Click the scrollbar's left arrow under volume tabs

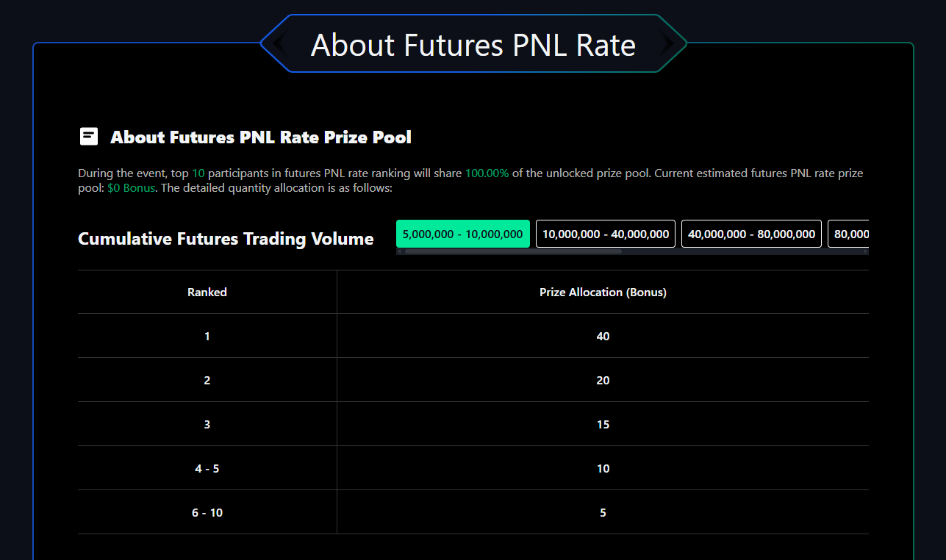(x=399, y=251)
